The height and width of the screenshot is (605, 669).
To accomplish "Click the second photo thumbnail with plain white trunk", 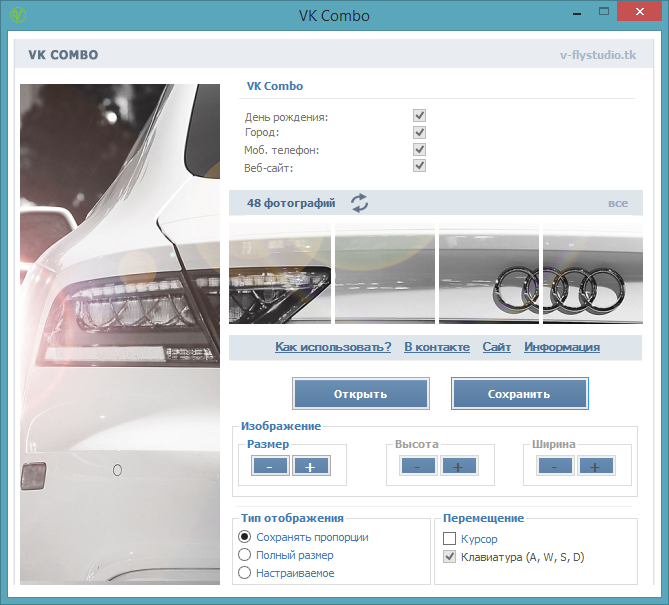I will [x=385, y=273].
